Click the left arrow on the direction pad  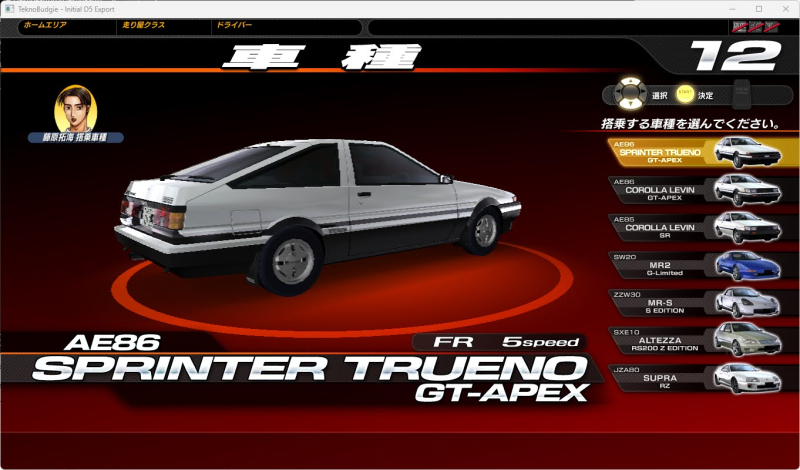(x=619, y=93)
